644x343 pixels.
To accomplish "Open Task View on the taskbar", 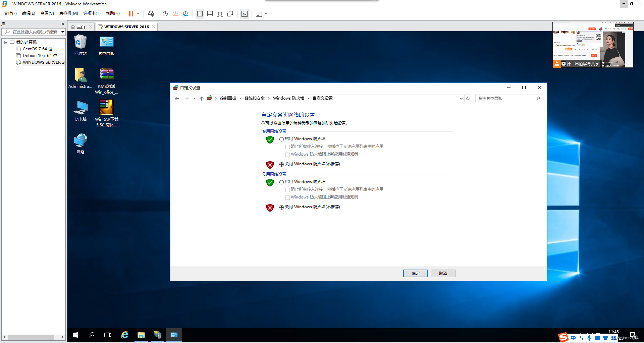I will 108,335.
